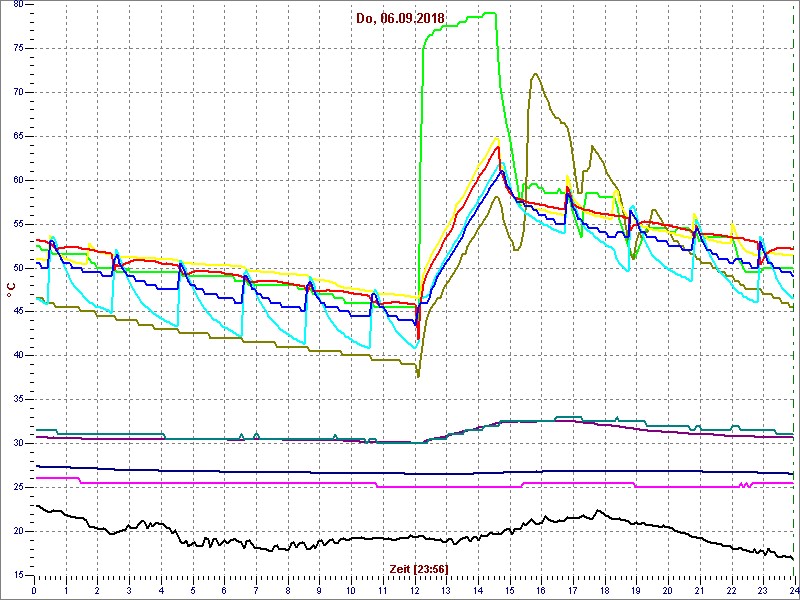This screenshot has height=600, width=800.
Task: Click hour 17 on the time axis
Action: pyautogui.click(x=572, y=590)
